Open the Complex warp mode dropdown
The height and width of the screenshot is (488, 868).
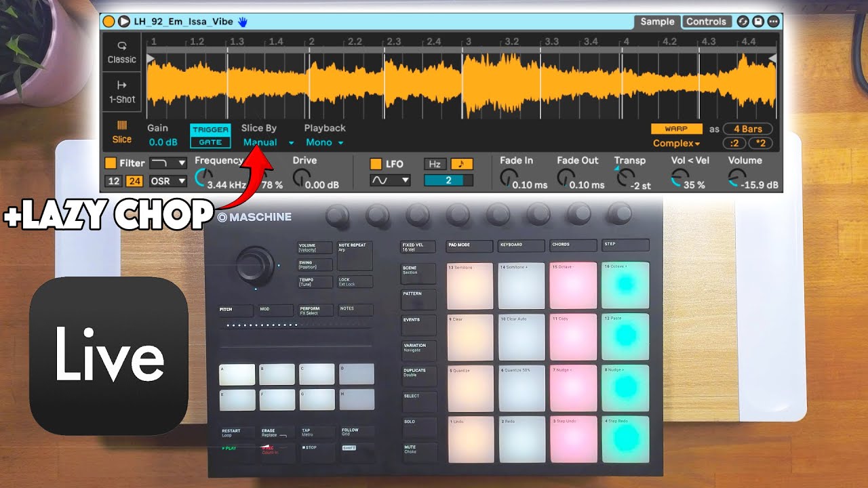click(676, 143)
